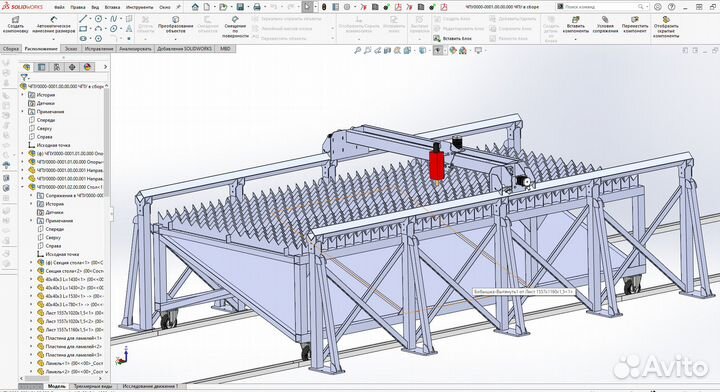Click the Rebuild traffic light icon
Viewport: 720px width, 392px height.
click(x=324, y=7)
